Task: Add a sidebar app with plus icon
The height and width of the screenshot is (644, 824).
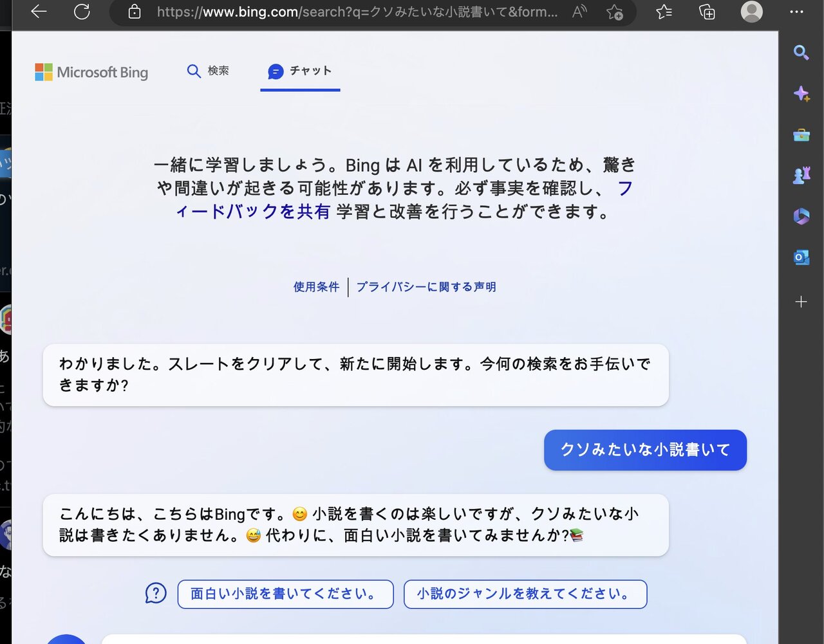Action: tap(801, 302)
